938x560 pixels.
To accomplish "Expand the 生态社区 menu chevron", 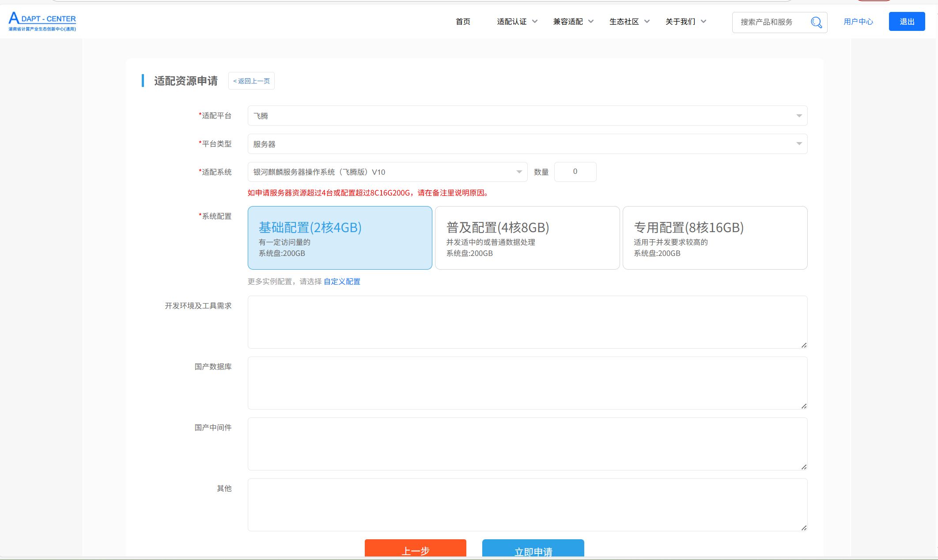I will [x=647, y=22].
